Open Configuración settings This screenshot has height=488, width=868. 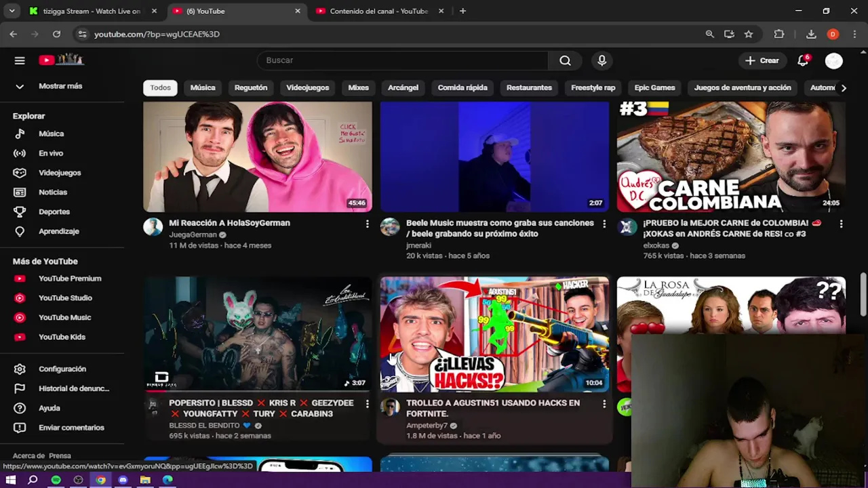tap(62, 369)
